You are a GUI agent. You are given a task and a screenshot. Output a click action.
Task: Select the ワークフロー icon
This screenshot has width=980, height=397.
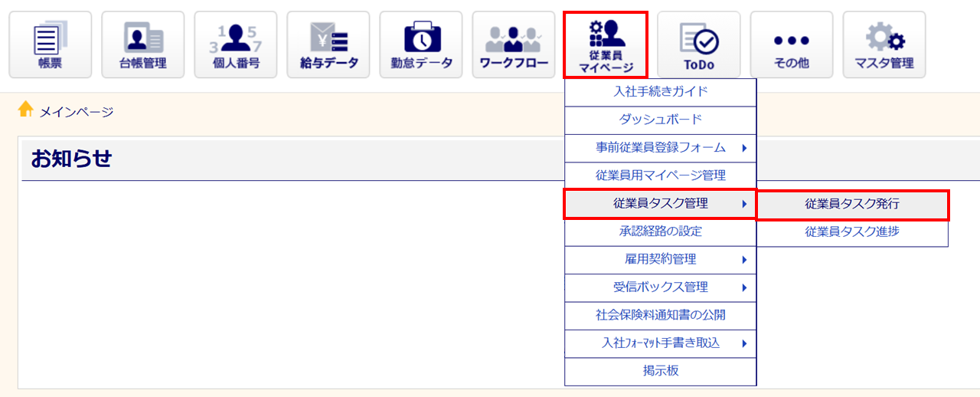pos(514,45)
